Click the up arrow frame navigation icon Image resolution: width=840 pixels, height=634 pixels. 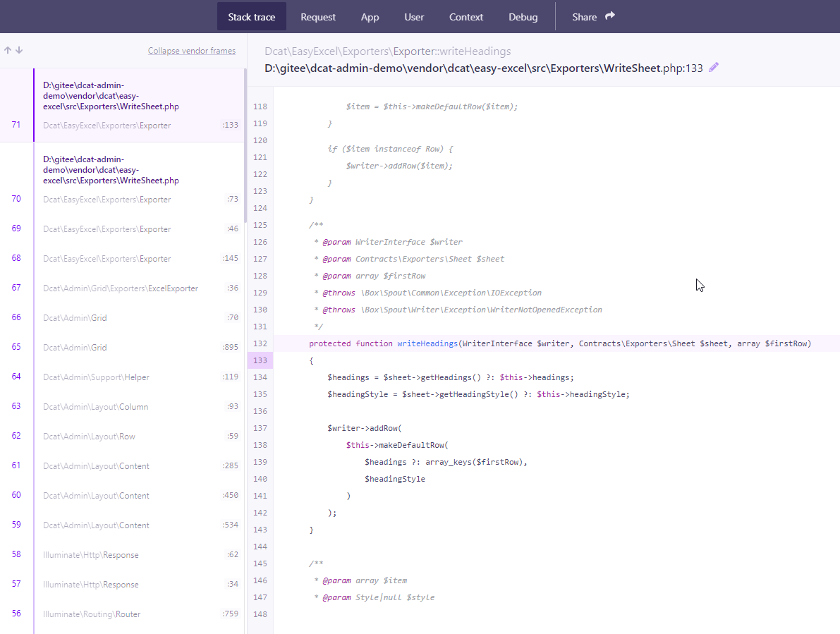click(x=7, y=50)
